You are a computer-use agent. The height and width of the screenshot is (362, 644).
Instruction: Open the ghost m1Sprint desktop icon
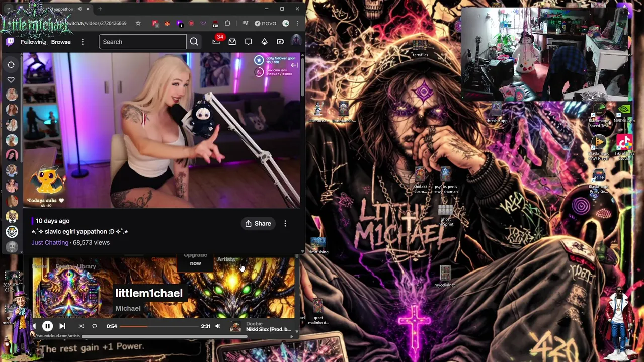coord(445,215)
